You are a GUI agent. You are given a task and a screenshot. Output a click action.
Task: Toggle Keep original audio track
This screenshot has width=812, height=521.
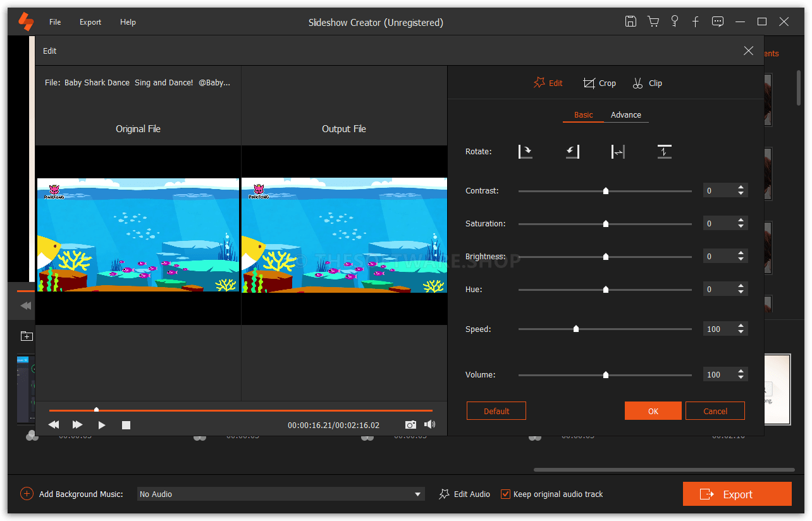click(505, 494)
